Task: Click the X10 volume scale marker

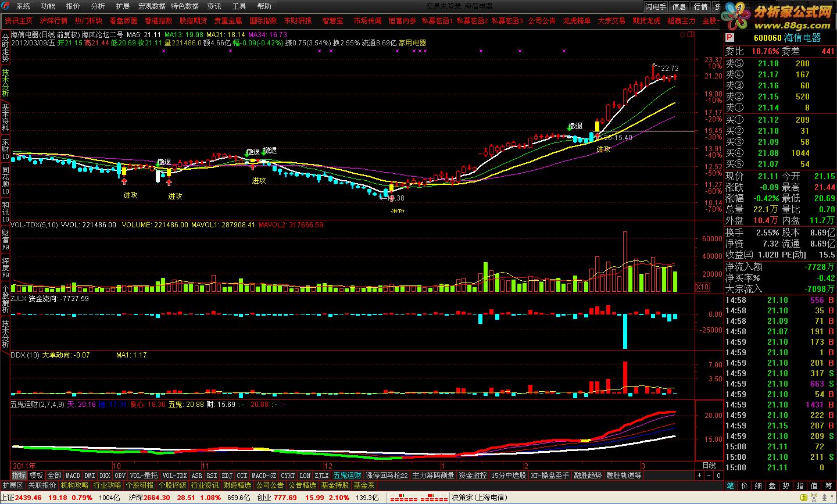Action: click(x=702, y=287)
